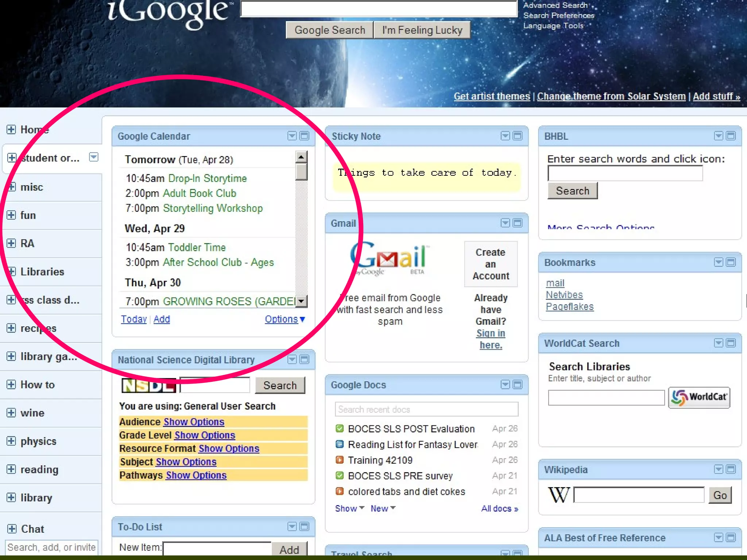Click the Wikipedia W logo
This screenshot has width=747, height=560.
point(558,495)
